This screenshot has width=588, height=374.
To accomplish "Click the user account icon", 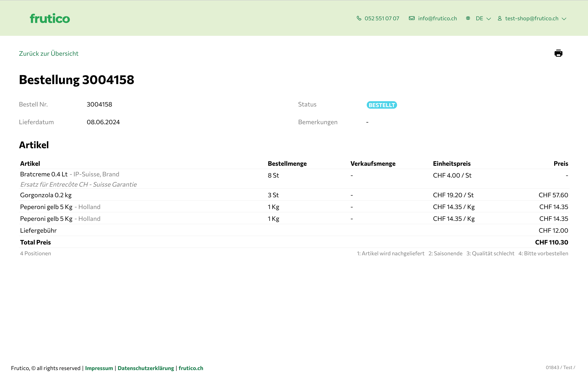I will pyautogui.click(x=500, y=19).
